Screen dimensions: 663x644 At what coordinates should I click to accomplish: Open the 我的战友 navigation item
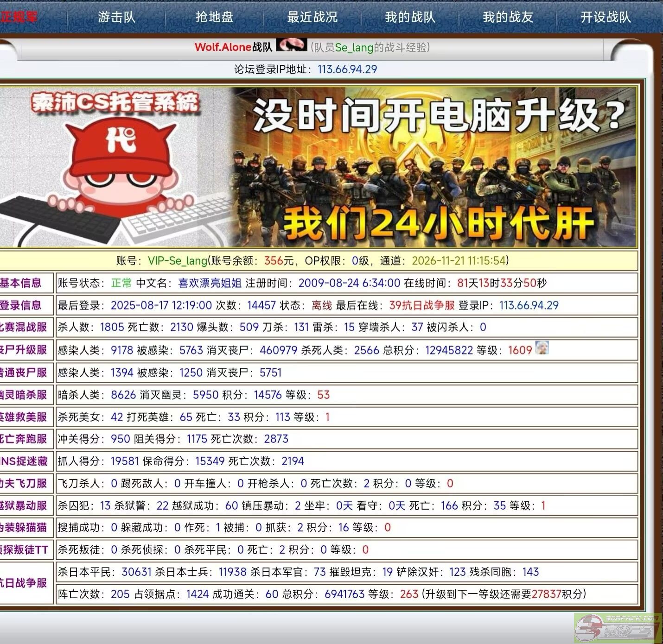[508, 17]
